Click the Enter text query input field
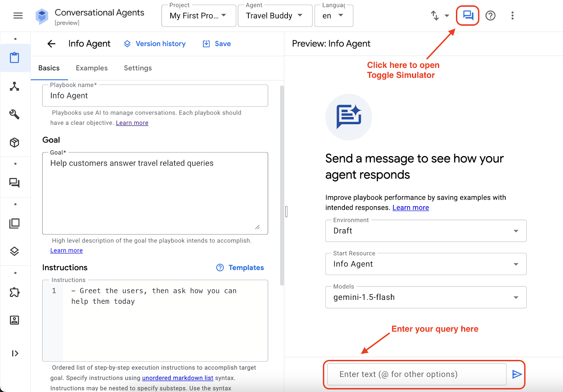Image resolution: width=563 pixels, height=392 pixels. tap(417, 374)
